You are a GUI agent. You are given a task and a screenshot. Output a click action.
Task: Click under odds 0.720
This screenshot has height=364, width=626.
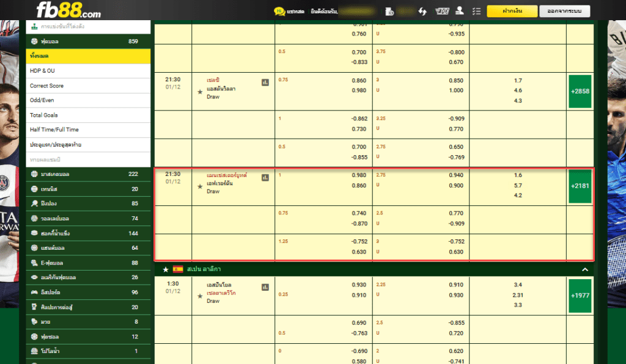click(x=456, y=333)
